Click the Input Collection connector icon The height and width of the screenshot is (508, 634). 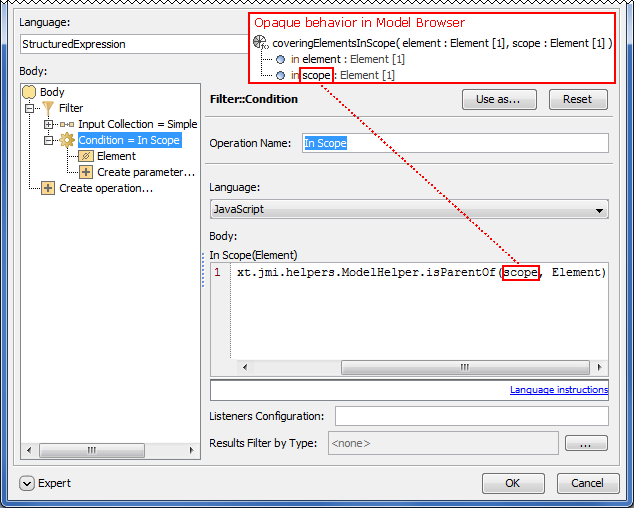tap(67, 124)
